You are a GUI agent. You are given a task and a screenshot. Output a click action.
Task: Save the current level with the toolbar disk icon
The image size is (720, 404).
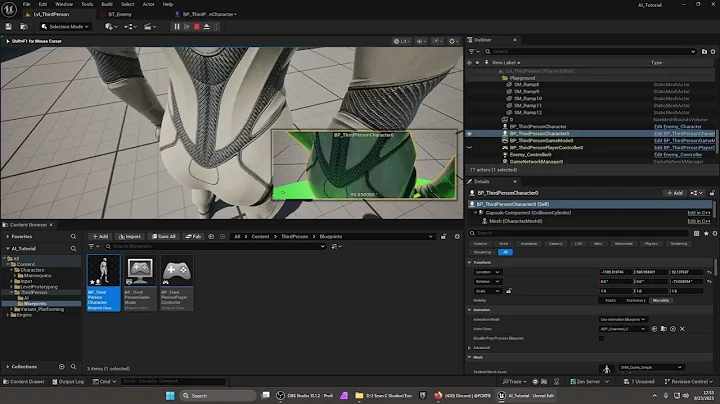9,27
